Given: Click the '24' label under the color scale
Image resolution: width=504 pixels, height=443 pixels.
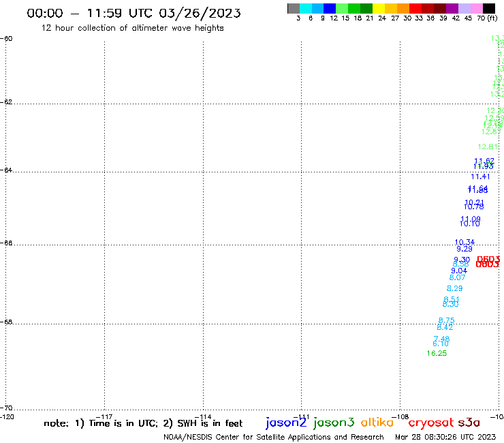Looking at the screenshot, I should pos(382,18).
